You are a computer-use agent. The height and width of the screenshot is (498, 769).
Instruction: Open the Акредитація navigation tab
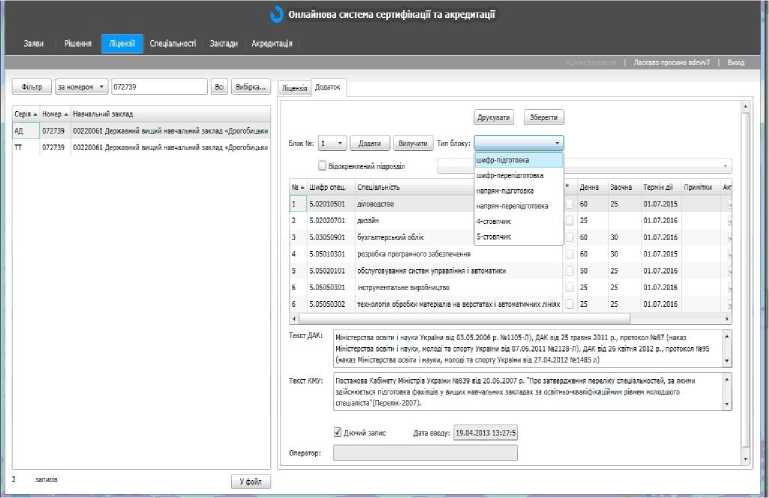(x=271, y=44)
